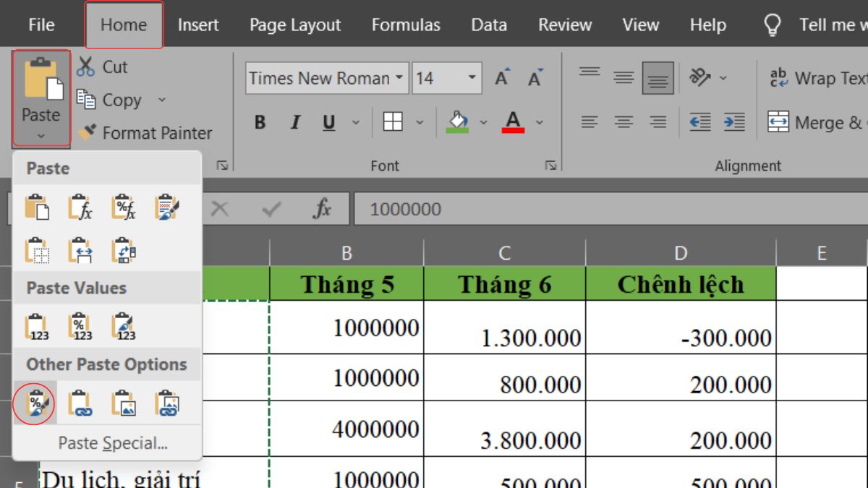Open the Data ribbon tab
Screen dimensions: 868x488
click(488, 24)
